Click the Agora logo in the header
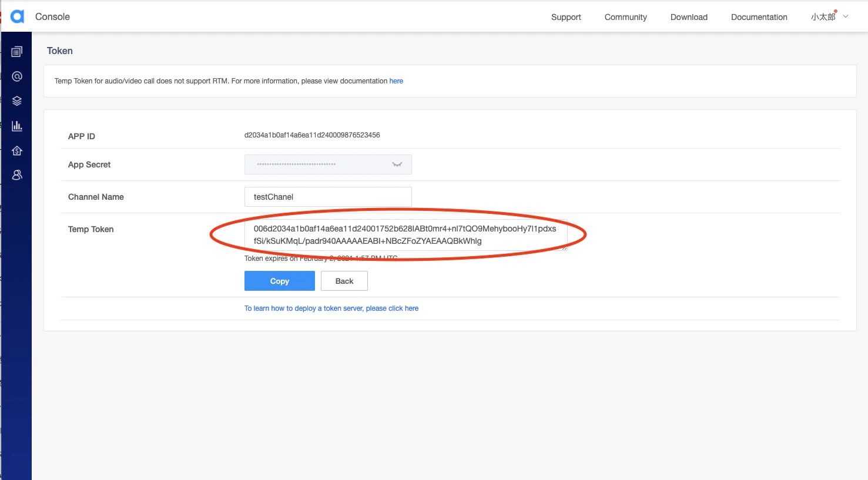The width and height of the screenshot is (868, 480). pyautogui.click(x=18, y=16)
